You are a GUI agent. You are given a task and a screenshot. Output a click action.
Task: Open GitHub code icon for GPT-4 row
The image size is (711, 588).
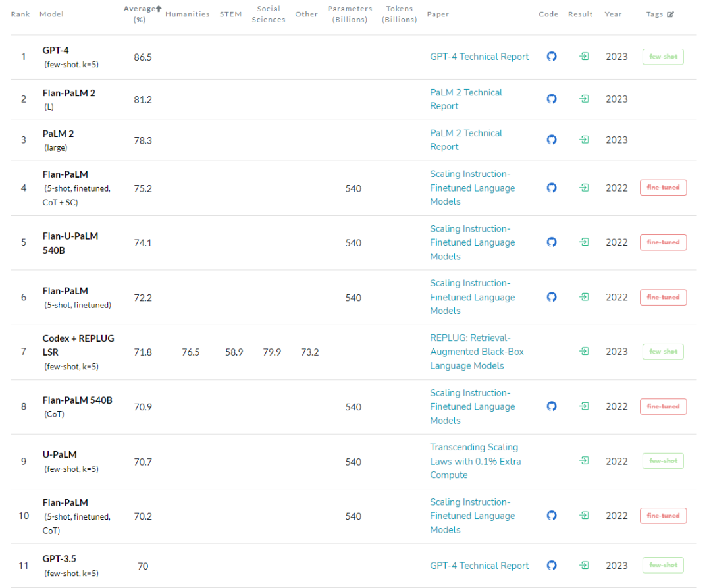click(x=552, y=56)
